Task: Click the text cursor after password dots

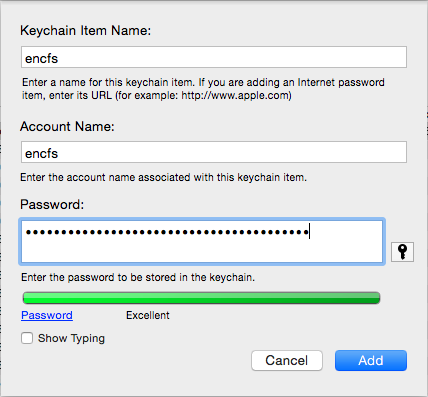Action: click(x=310, y=231)
